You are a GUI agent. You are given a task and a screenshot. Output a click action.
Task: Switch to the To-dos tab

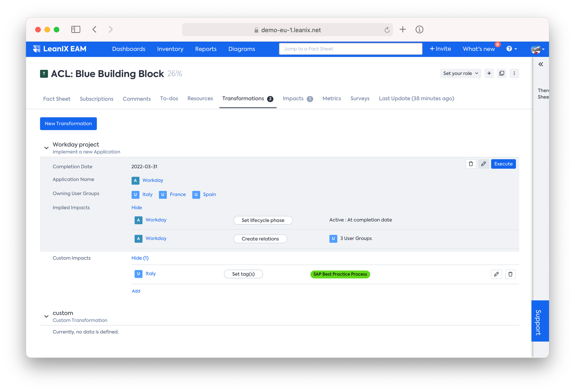click(169, 98)
